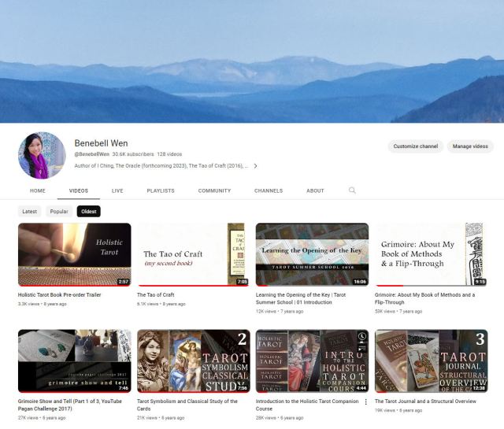Click the Customize channel button
This screenshot has width=504, height=429.
tap(416, 146)
